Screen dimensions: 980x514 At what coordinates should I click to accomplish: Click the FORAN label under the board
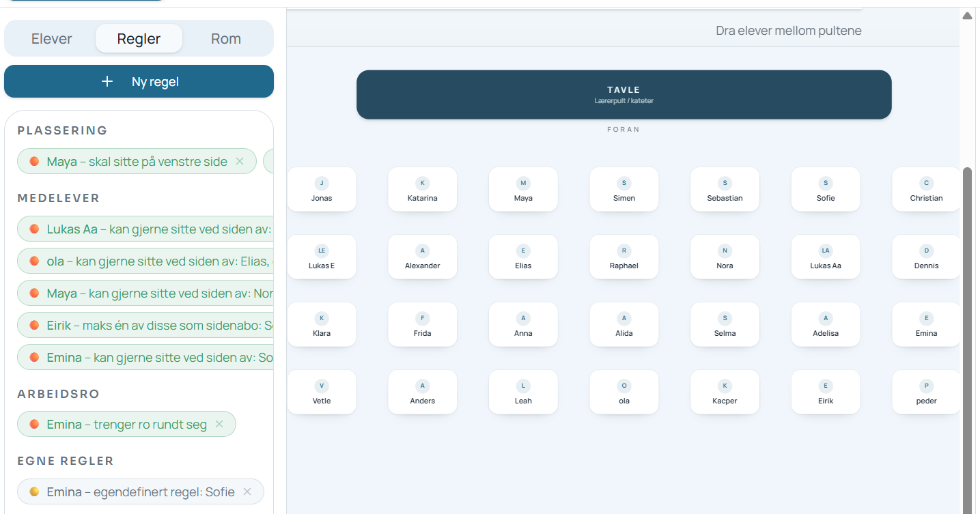click(x=624, y=129)
